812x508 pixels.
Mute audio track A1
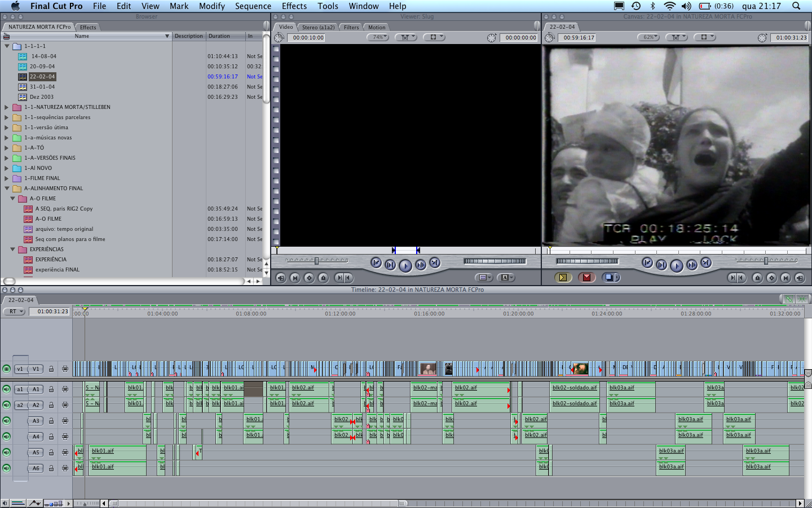click(6, 389)
